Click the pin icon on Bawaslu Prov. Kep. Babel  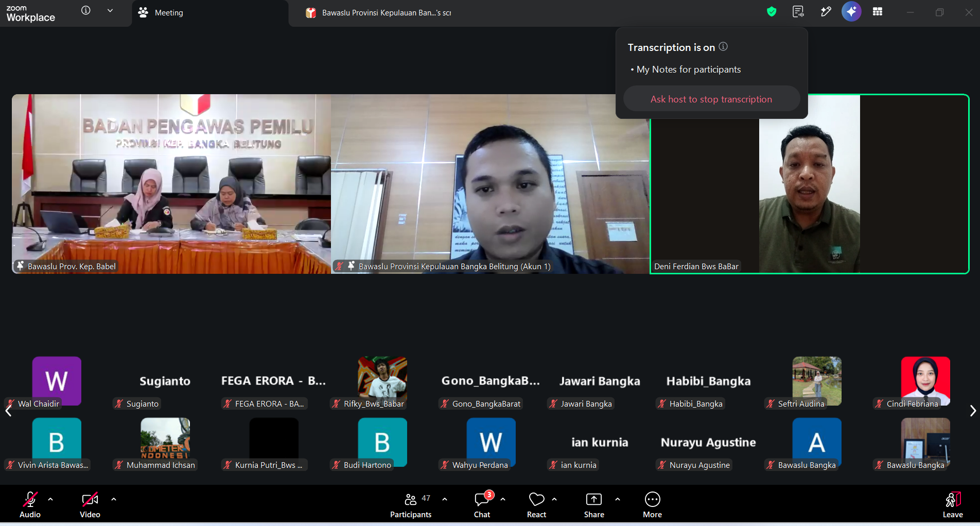[x=21, y=266]
